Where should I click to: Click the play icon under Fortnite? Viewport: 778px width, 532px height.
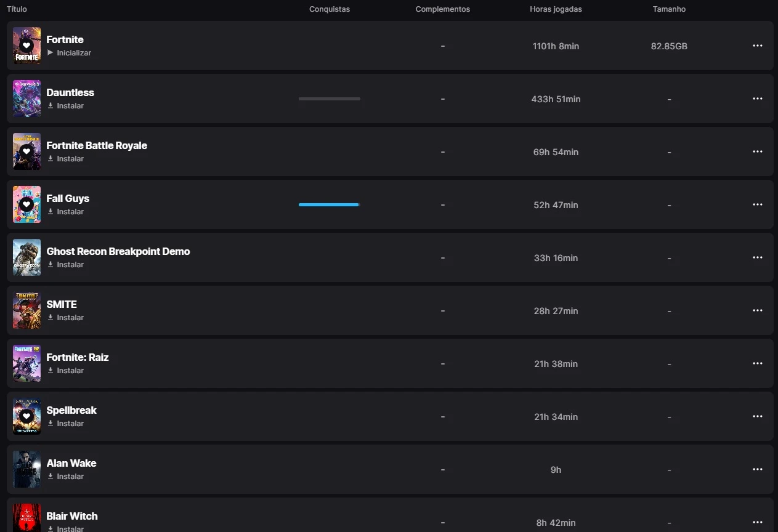pos(51,53)
